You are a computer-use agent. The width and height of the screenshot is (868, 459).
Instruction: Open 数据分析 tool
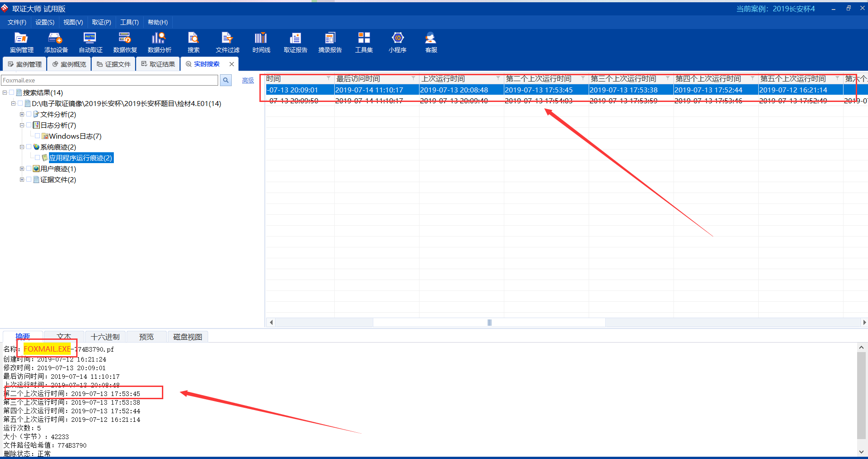159,43
